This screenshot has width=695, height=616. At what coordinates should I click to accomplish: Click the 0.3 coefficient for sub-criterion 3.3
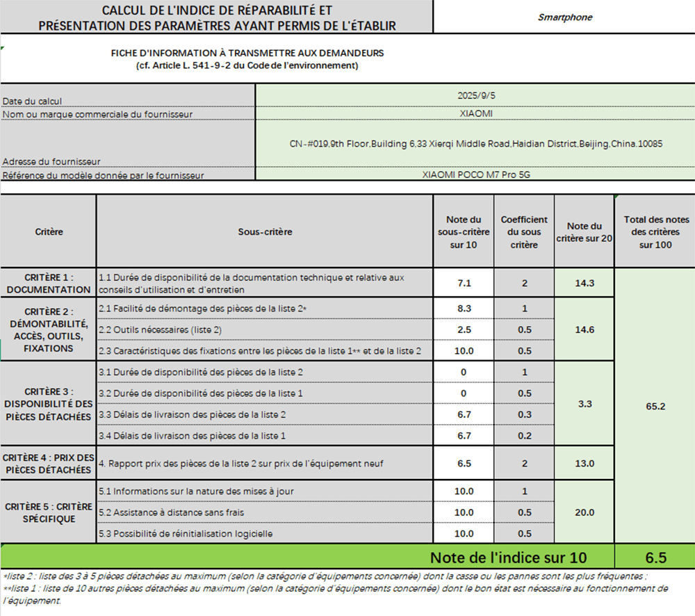click(x=524, y=414)
